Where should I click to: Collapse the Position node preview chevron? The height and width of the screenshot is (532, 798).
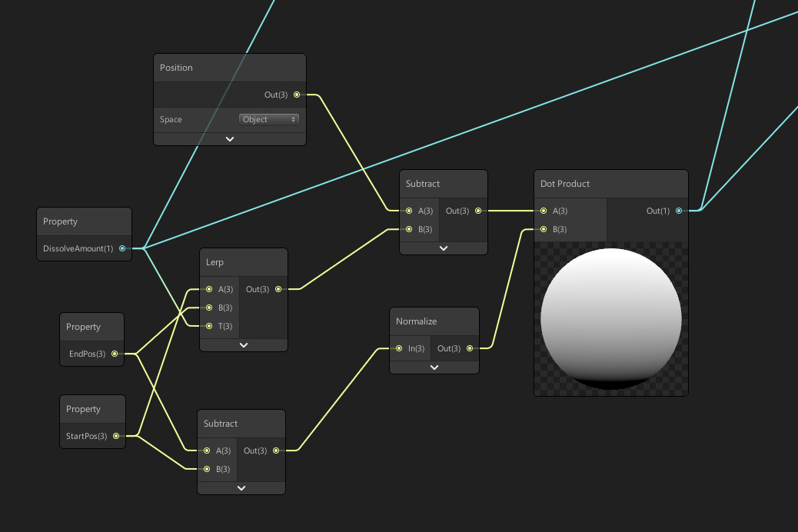230,139
